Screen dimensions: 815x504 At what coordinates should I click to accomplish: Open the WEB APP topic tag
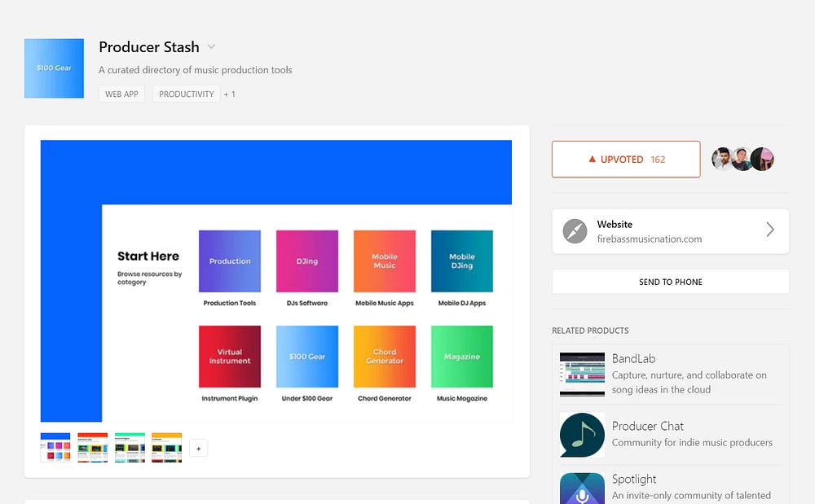(x=121, y=94)
